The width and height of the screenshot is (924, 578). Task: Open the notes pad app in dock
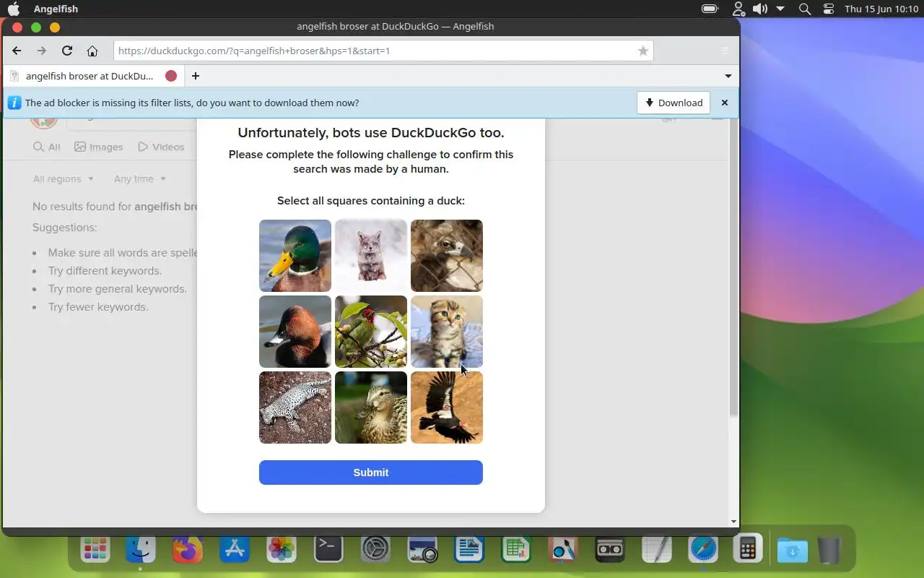point(657,549)
